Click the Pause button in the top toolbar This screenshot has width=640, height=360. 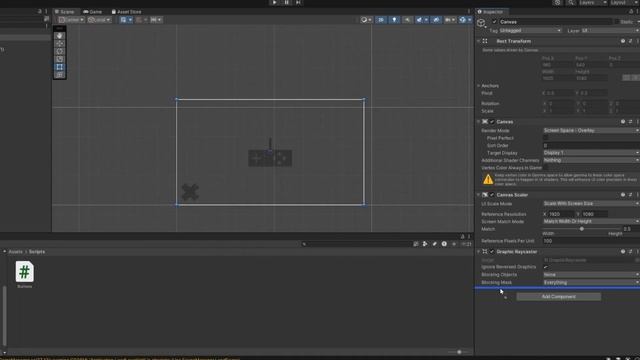(287, 2)
